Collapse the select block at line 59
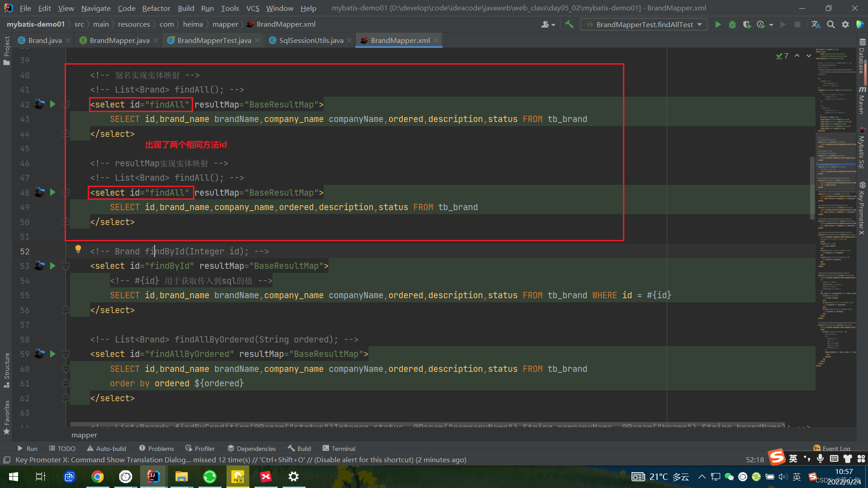This screenshot has height=488, width=868. (x=66, y=354)
